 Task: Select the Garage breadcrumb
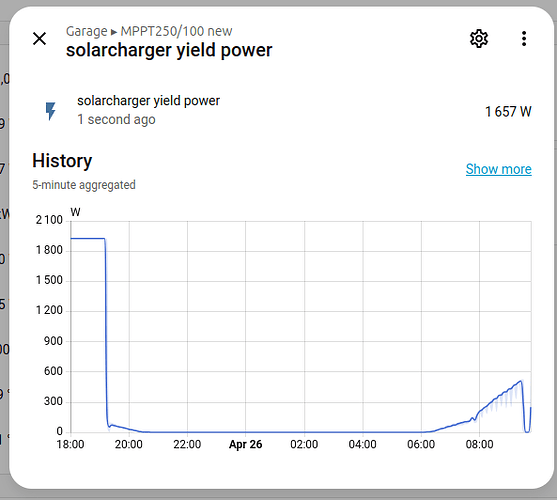[86, 31]
